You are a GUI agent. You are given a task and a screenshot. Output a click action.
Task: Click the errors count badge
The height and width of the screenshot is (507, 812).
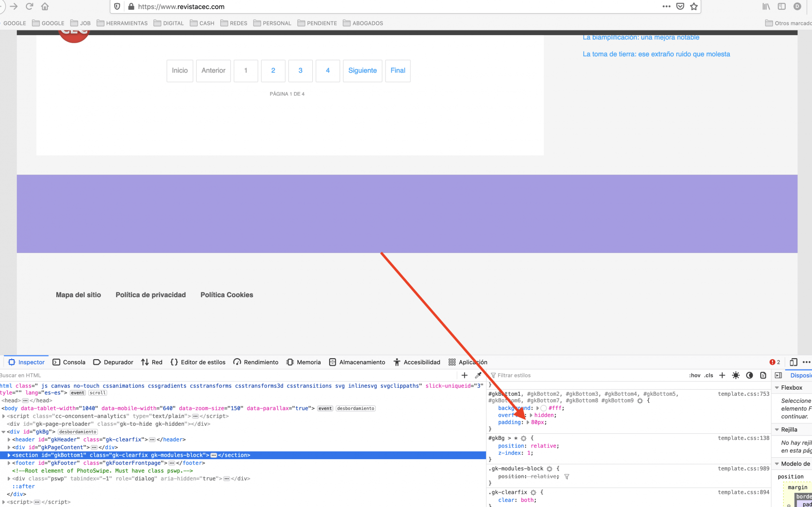775,362
